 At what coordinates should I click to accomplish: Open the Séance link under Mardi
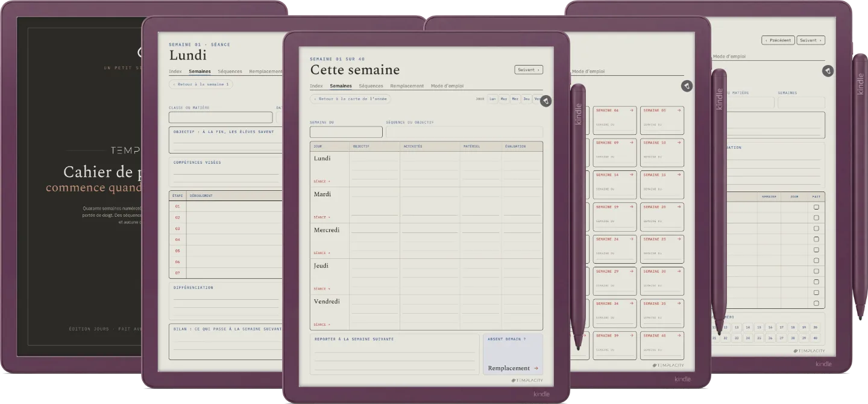tap(322, 217)
